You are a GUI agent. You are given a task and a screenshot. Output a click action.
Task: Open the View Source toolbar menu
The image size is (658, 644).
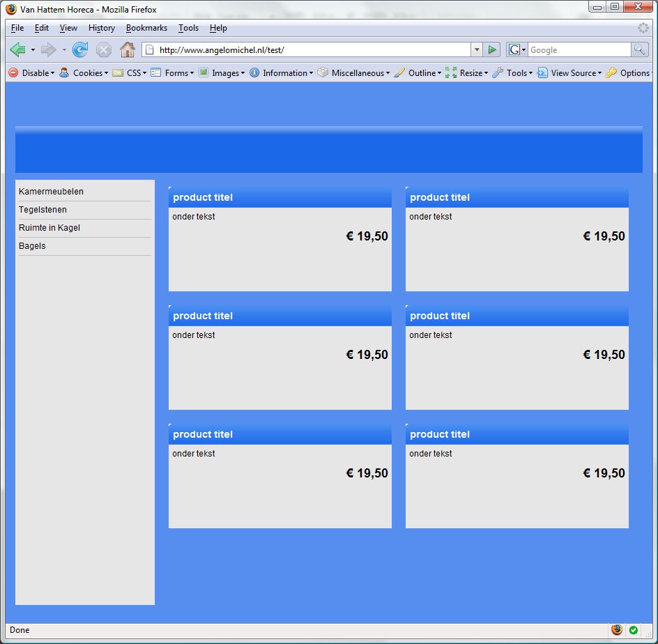coord(569,73)
